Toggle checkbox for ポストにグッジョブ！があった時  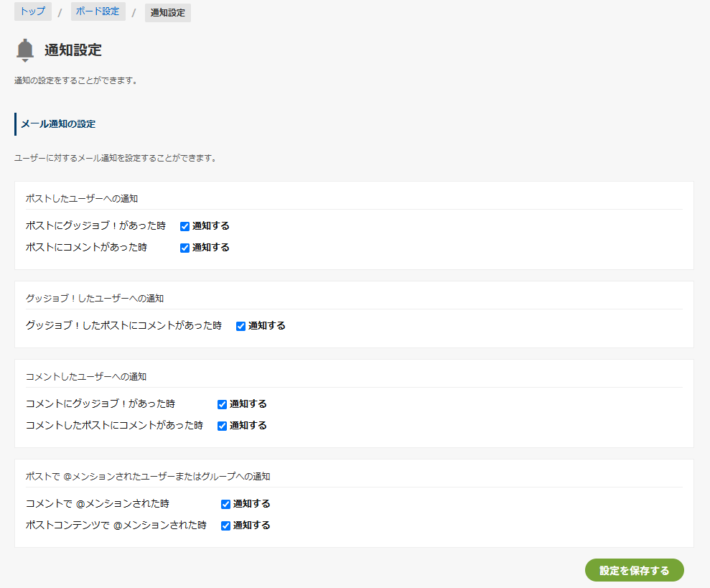coord(184,226)
